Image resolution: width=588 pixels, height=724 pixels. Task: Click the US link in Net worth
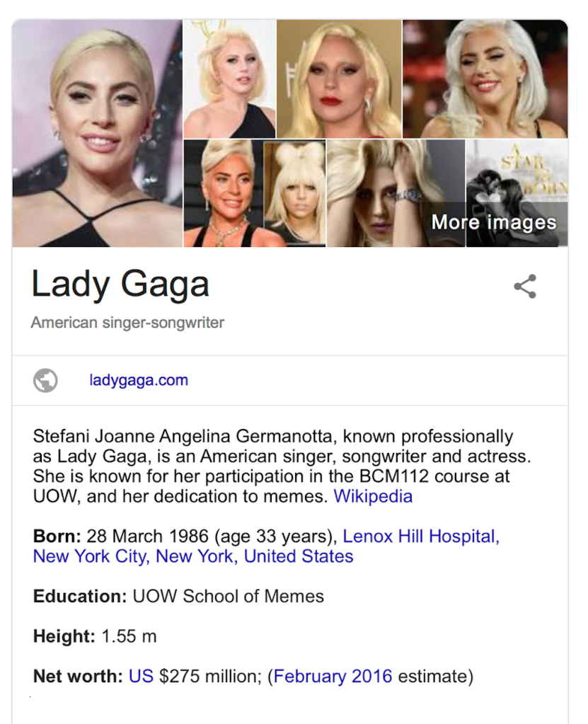141,677
